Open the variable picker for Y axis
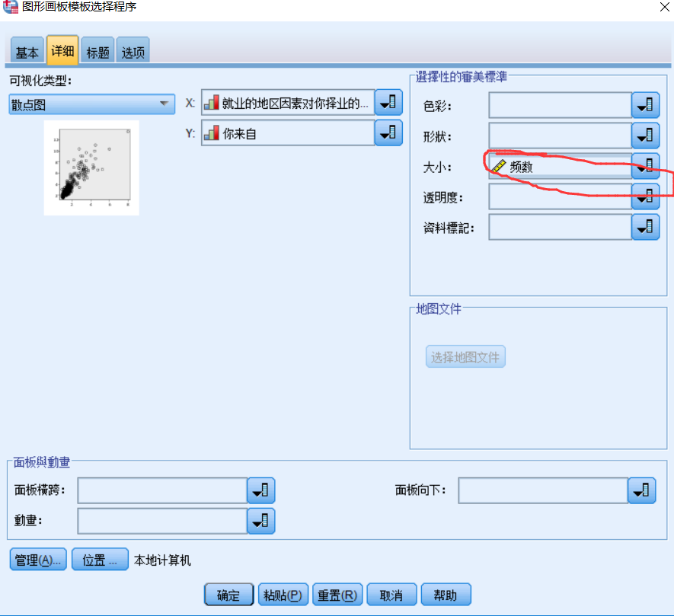Viewport: 674px width, 616px height. point(388,132)
